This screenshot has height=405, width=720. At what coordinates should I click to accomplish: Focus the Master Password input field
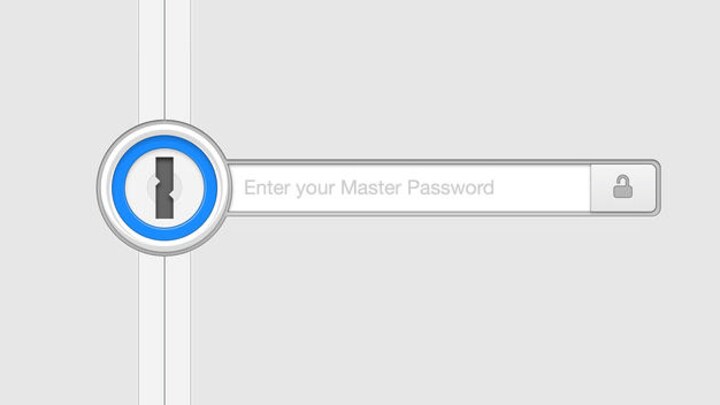(x=409, y=187)
